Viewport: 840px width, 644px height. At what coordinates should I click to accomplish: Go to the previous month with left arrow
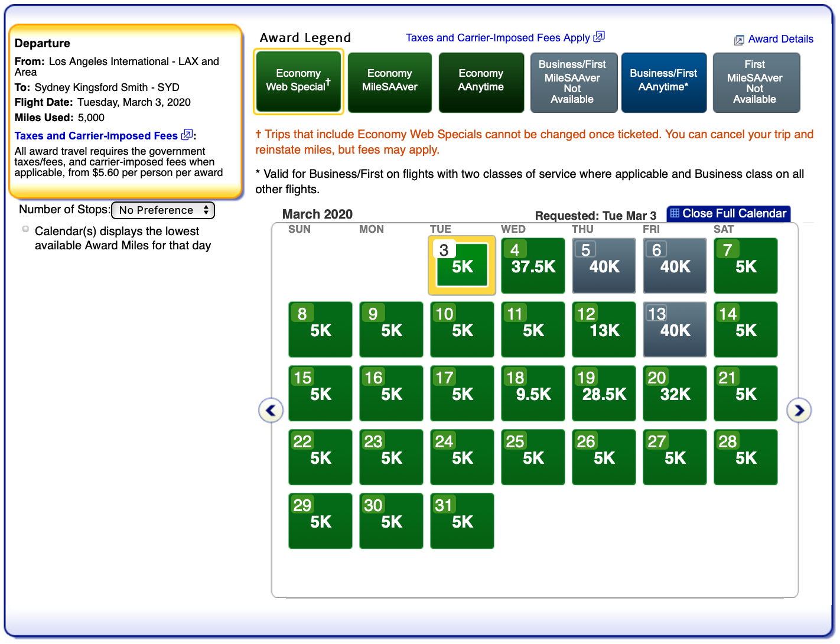point(271,410)
